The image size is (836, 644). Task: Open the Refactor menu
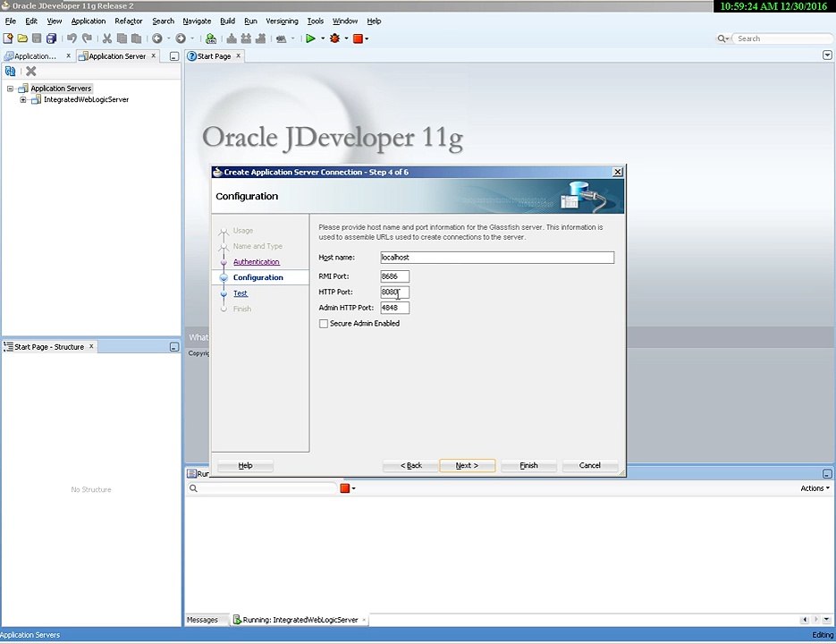pos(129,21)
